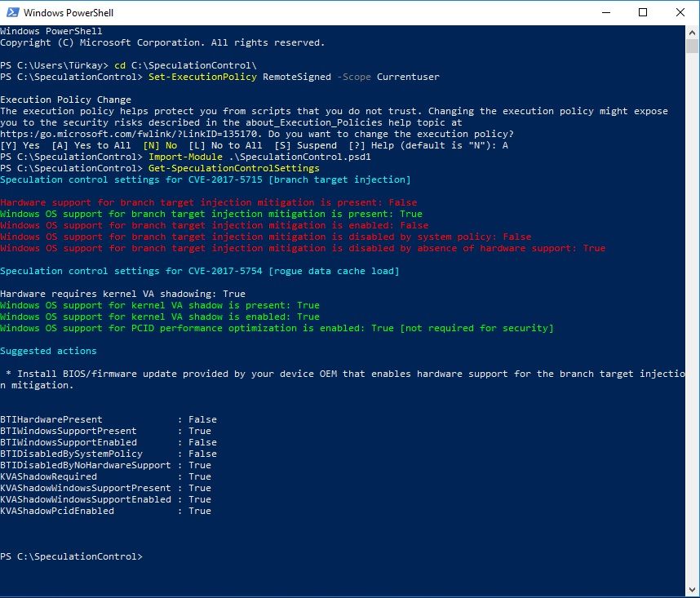Click the '[N] No' option text
The width and height of the screenshot is (700, 598).
(160, 145)
